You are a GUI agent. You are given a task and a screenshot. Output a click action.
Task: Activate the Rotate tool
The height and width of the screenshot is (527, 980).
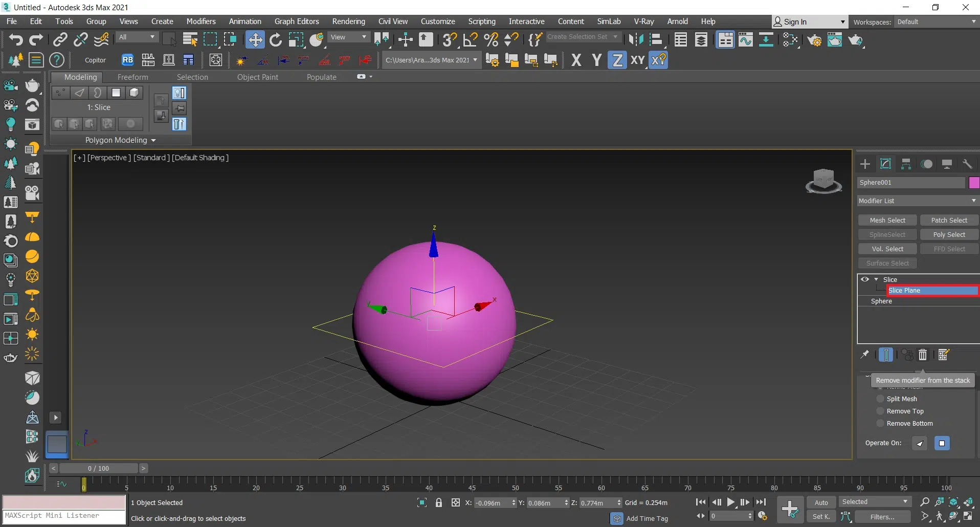[276, 40]
